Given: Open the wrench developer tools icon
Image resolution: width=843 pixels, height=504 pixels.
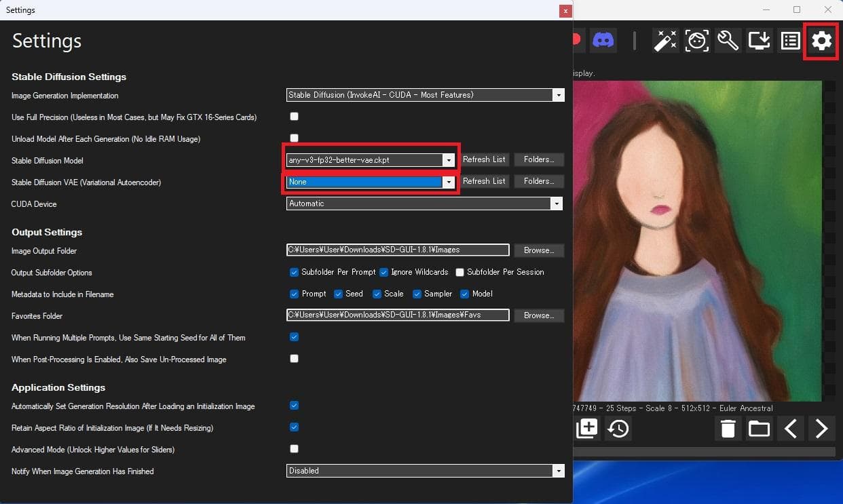Looking at the screenshot, I should tap(728, 41).
